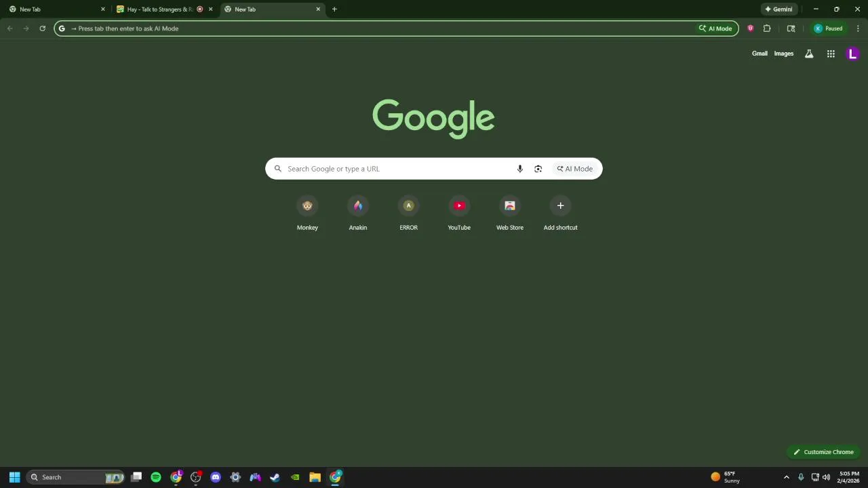This screenshot has width=868, height=488.
Task: Click the magnifier icon in the Google search box
Action: [x=277, y=169]
